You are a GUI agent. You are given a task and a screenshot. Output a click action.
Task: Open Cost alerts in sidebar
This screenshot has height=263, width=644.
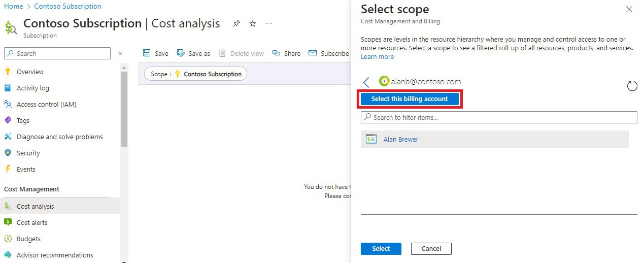32,222
